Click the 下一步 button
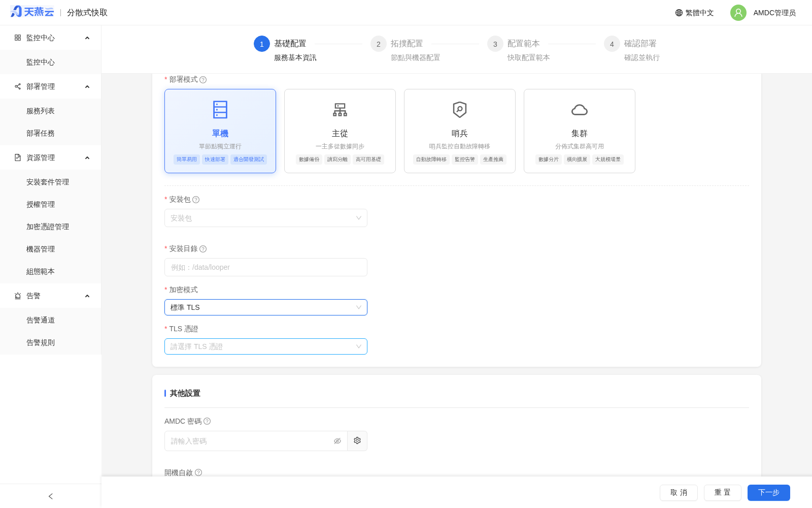Viewport: 812px width, 508px height. (769, 493)
